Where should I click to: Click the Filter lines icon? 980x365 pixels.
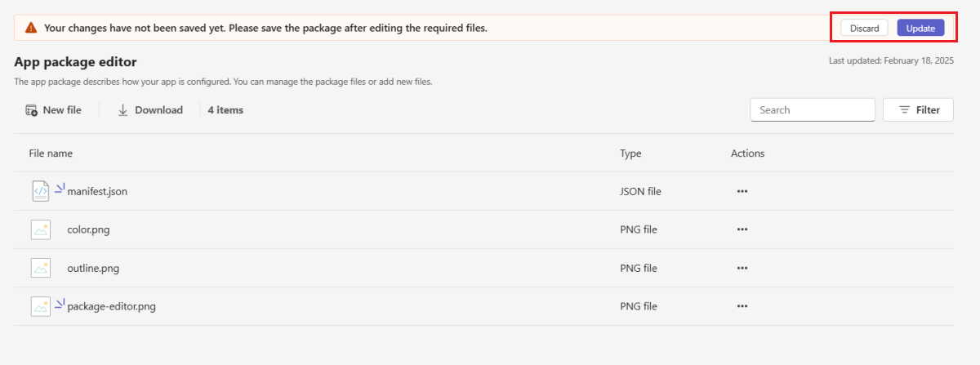tap(905, 110)
